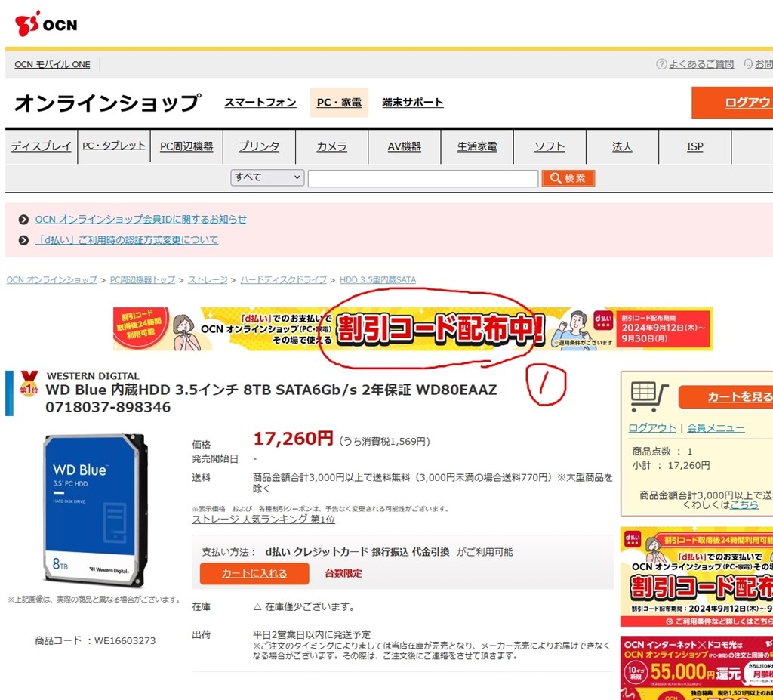Open the AV機器 category
Viewport: 773px width, 700px height.
coord(405,146)
